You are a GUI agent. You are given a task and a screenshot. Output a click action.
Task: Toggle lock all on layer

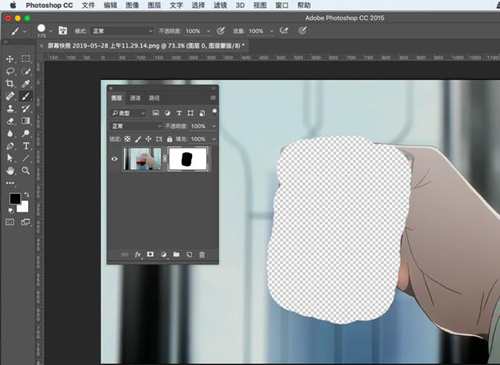tap(170, 139)
